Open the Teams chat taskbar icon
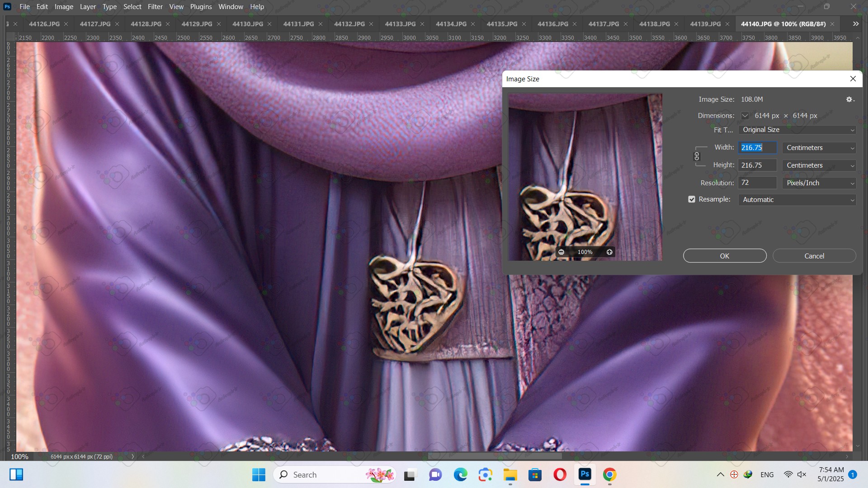The image size is (868, 488). pyautogui.click(x=435, y=475)
